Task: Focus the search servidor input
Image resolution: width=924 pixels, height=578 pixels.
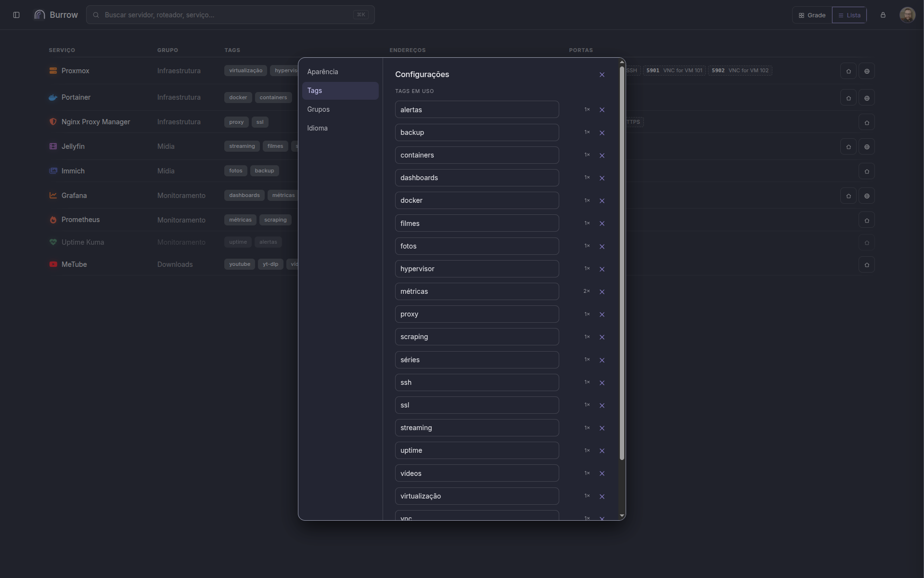Action: tap(231, 15)
